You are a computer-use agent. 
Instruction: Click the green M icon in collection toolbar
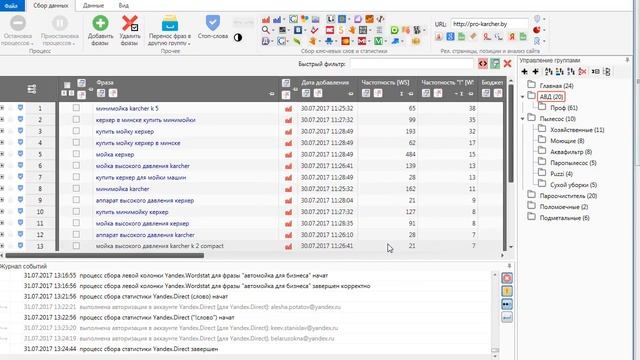tap(378, 41)
